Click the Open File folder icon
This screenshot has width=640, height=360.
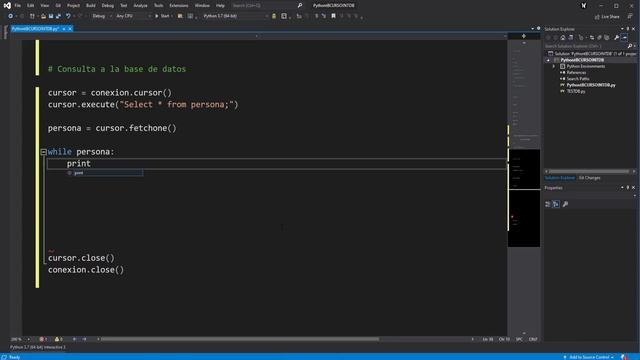43,16
